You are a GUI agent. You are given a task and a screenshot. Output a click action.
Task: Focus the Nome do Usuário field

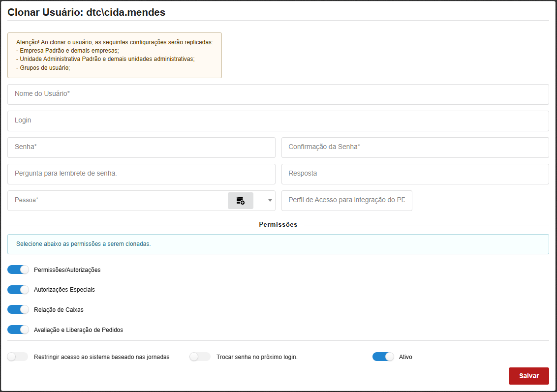point(278,94)
